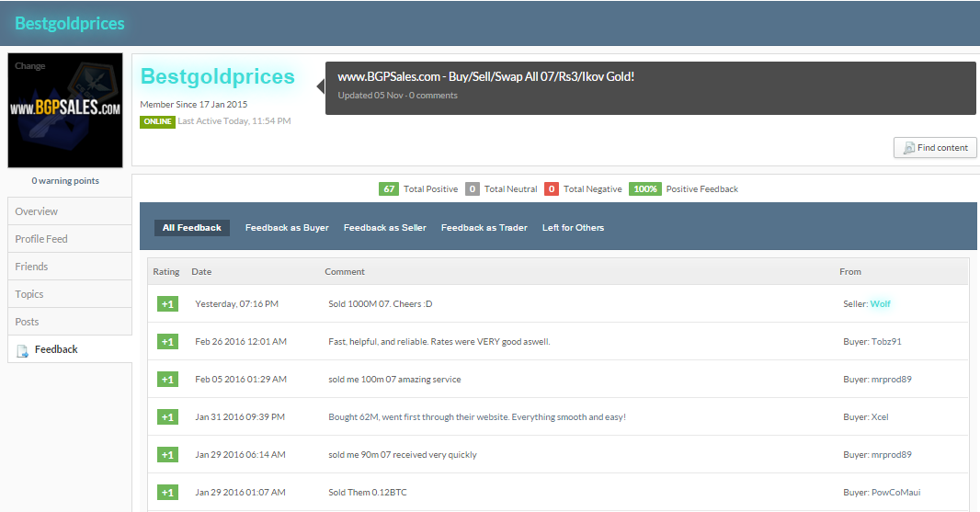Click the +1 badge on the PowCoMaui row
Screen dimensions: 980x512
tap(167, 492)
